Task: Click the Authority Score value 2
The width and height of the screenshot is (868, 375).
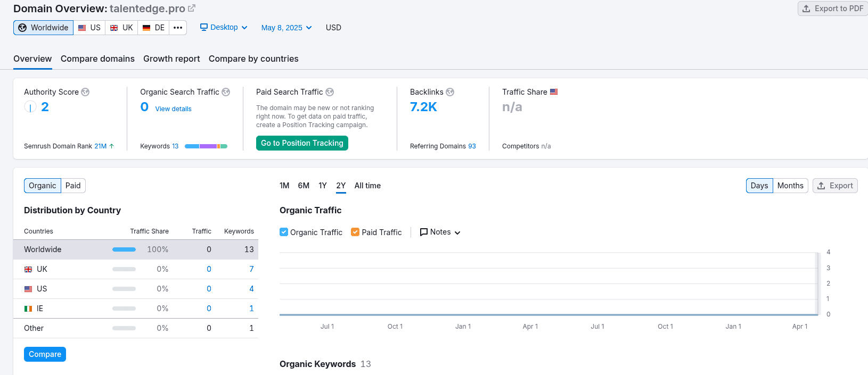Action: (45, 107)
